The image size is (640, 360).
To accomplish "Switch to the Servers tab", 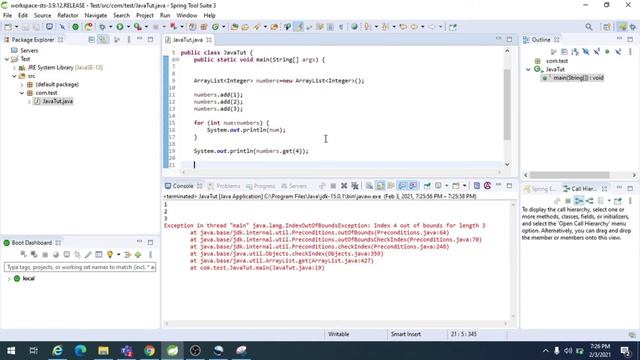I will tap(294, 186).
